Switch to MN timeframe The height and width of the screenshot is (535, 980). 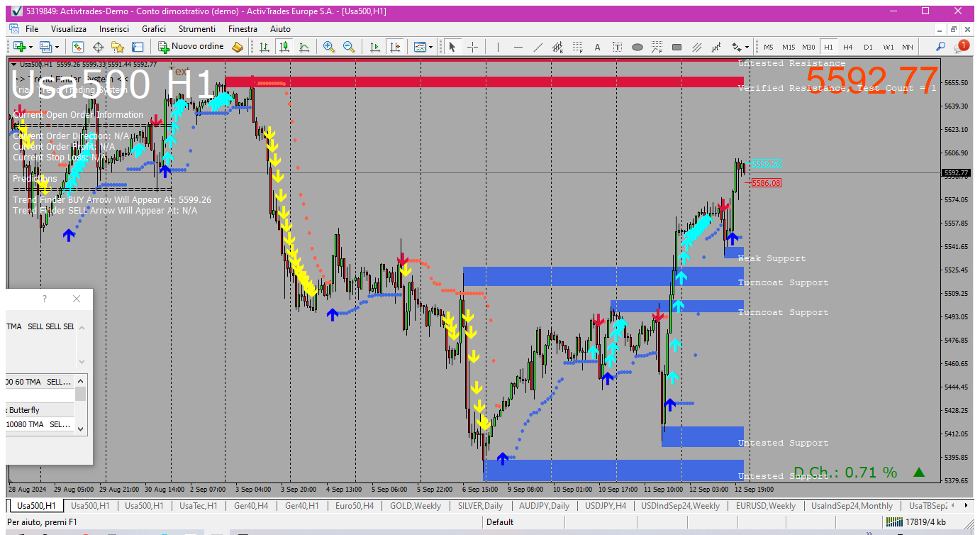point(908,47)
